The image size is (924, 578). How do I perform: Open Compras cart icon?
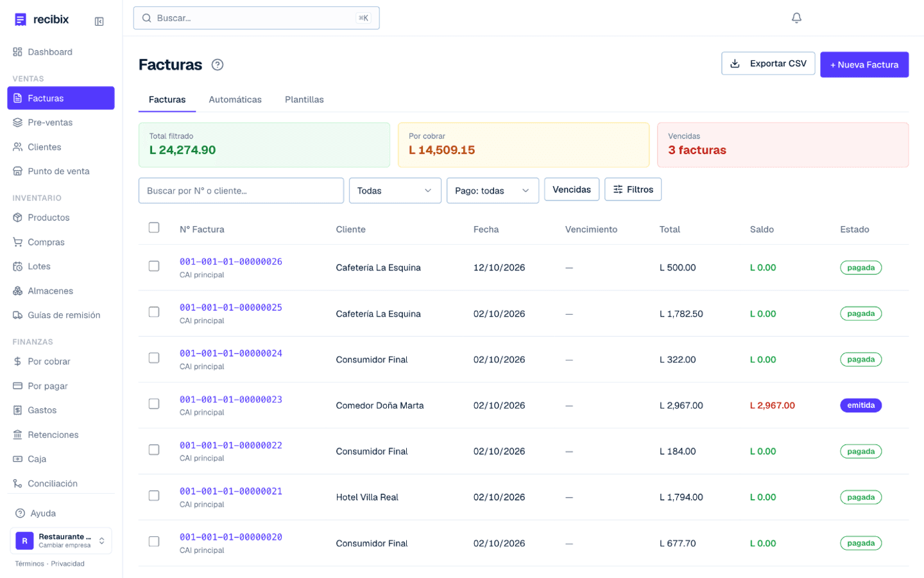coord(17,242)
